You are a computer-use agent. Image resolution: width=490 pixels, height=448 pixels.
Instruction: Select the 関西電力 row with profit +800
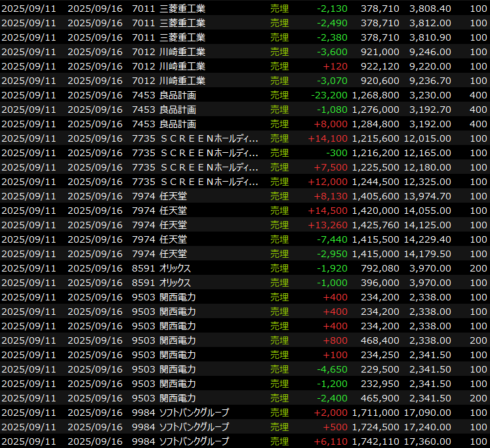(178, 340)
